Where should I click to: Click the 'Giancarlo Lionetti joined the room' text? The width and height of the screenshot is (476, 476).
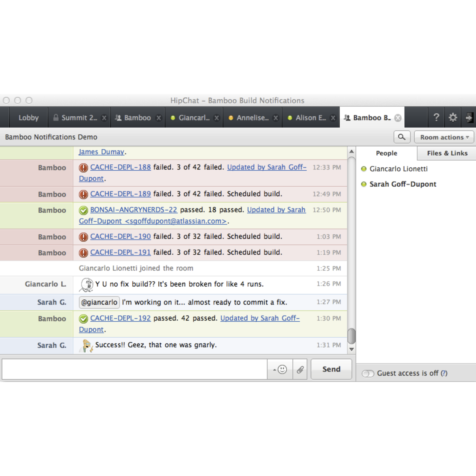coord(136,268)
